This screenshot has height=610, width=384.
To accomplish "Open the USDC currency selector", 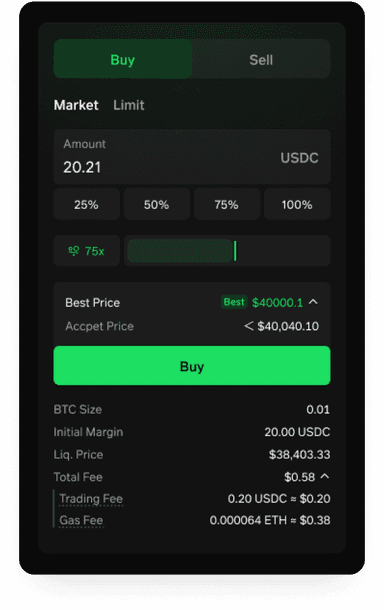I will [x=299, y=158].
